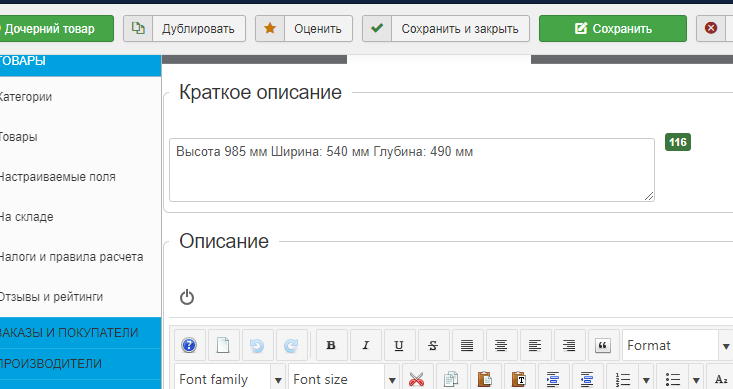Click the outdent icon
Screen dimensions: 733x389
pyautogui.click(x=553, y=379)
